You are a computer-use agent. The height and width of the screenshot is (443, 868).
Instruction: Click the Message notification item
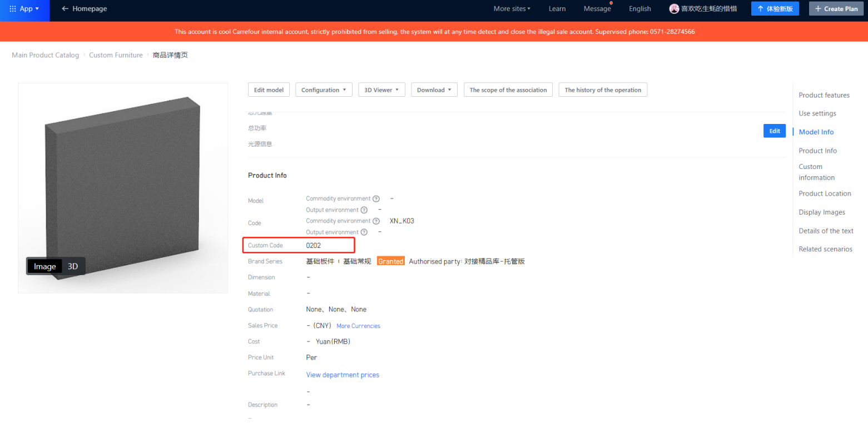point(597,9)
